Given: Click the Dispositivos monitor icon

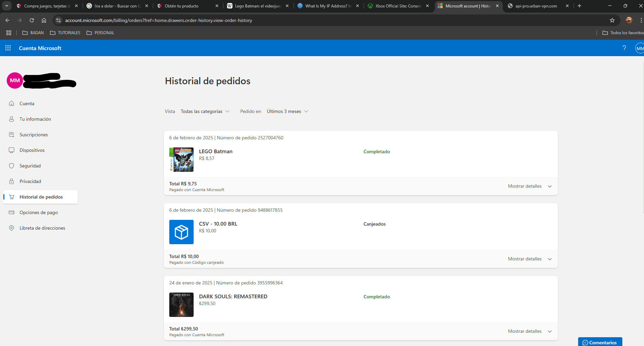Looking at the screenshot, I should click(11, 150).
